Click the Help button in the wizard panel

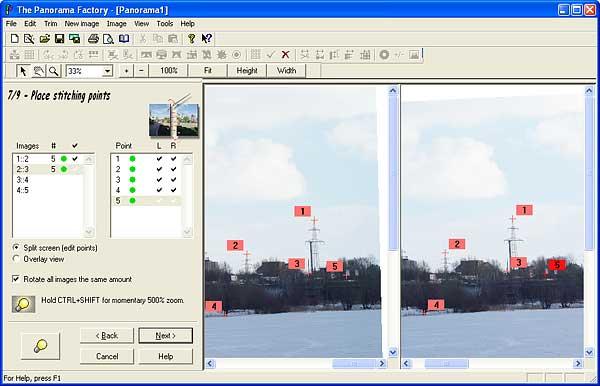pos(166,357)
